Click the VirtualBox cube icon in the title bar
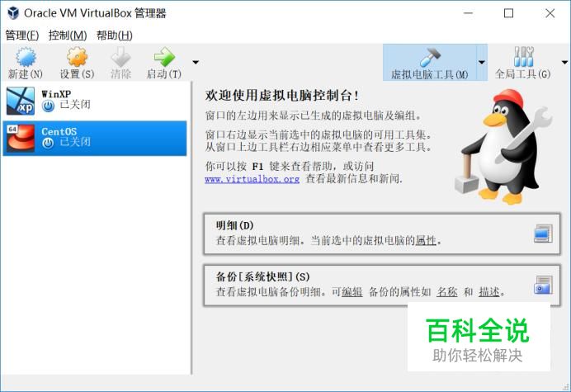The height and width of the screenshot is (392, 571). [13, 13]
